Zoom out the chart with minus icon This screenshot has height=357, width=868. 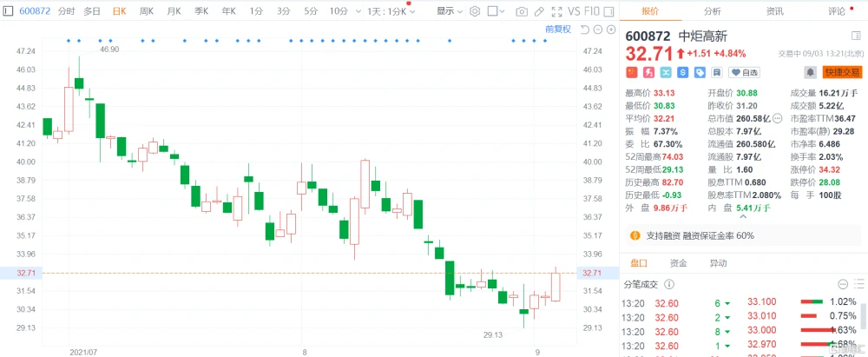pos(598,30)
